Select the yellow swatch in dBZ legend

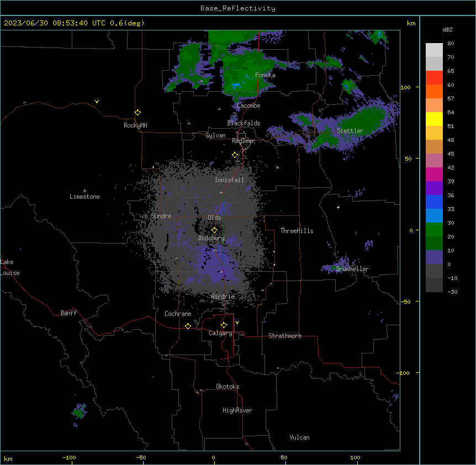[x=434, y=119]
